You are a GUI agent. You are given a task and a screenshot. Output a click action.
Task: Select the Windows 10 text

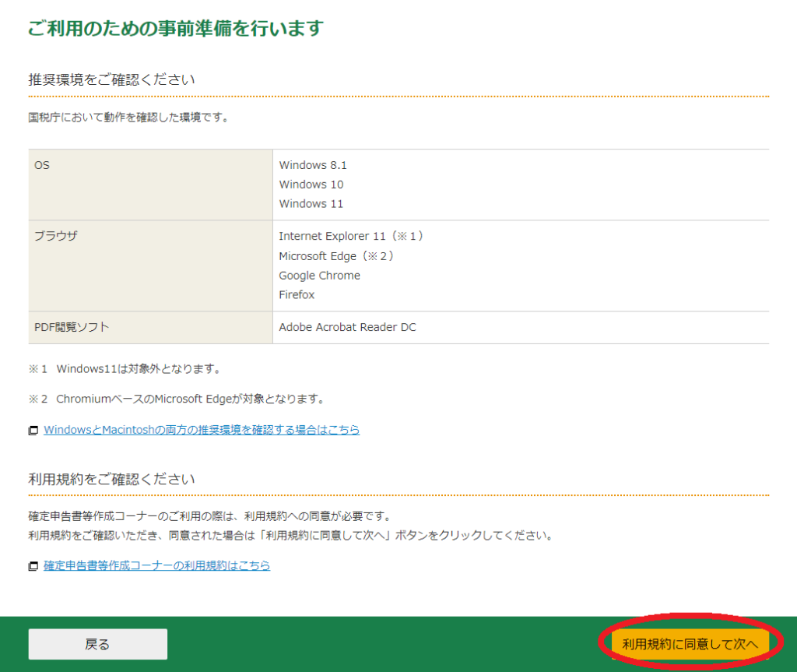pyautogui.click(x=311, y=184)
